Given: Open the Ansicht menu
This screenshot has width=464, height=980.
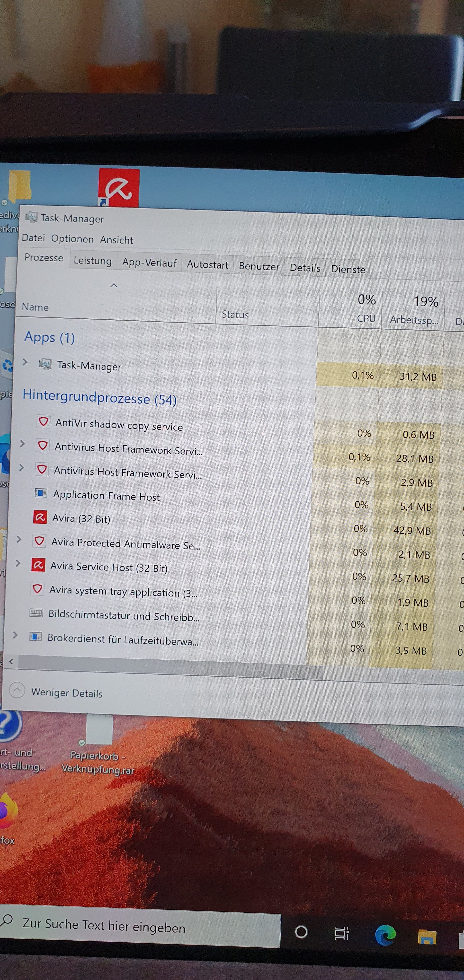Looking at the screenshot, I should (116, 240).
